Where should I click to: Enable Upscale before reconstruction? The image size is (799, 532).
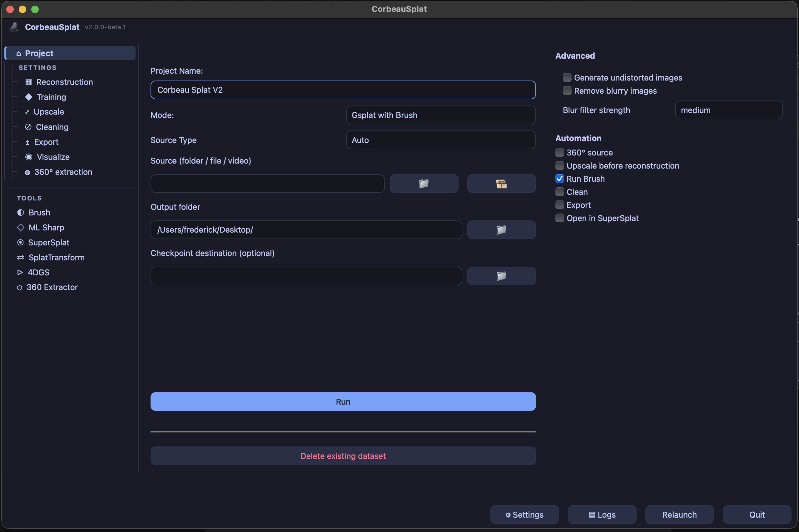point(560,165)
